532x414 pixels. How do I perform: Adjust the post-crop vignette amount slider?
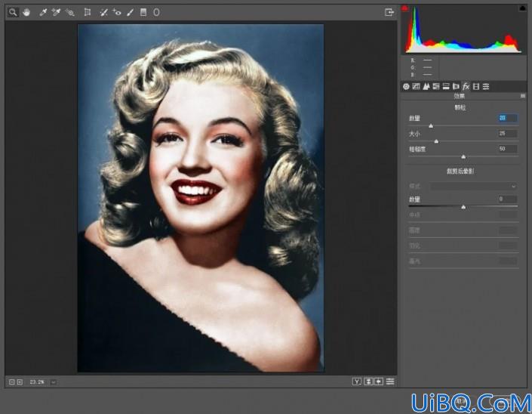click(x=463, y=207)
